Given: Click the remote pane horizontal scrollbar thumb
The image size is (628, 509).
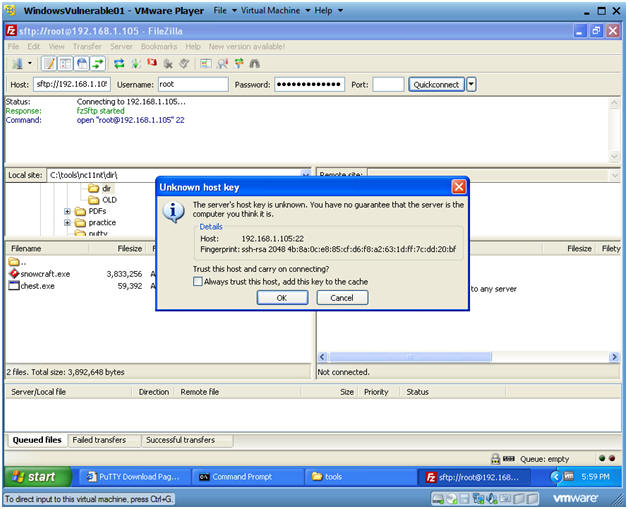Looking at the screenshot, I should (x=410, y=356).
